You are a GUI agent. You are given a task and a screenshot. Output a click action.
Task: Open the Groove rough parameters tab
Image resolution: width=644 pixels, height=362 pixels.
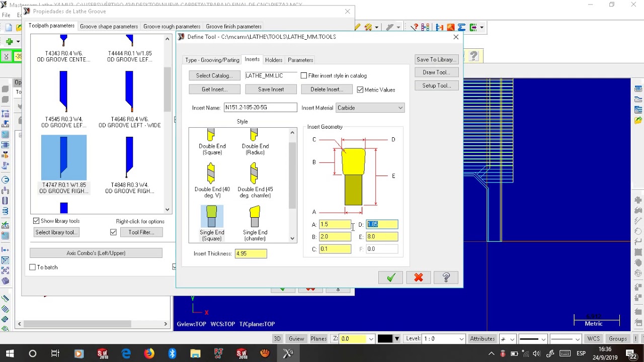coord(172,26)
